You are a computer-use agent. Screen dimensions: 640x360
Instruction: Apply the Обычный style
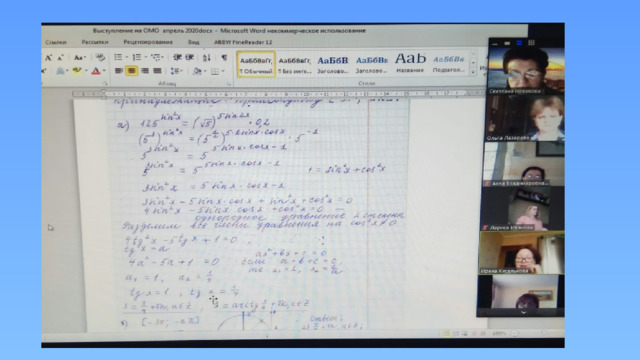click(256, 64)
